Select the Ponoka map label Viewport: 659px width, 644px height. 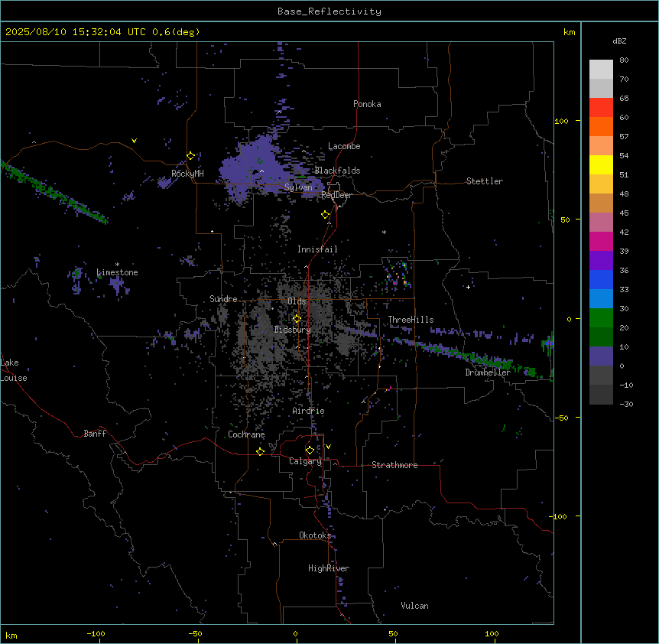(x=367, y=104)
